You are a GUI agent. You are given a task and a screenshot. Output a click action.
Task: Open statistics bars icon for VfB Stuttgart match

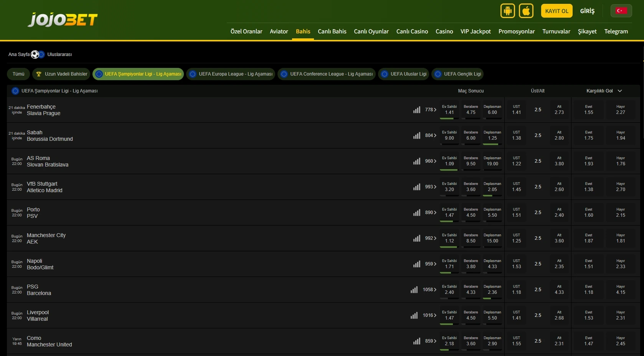click(x=417, y=187)
